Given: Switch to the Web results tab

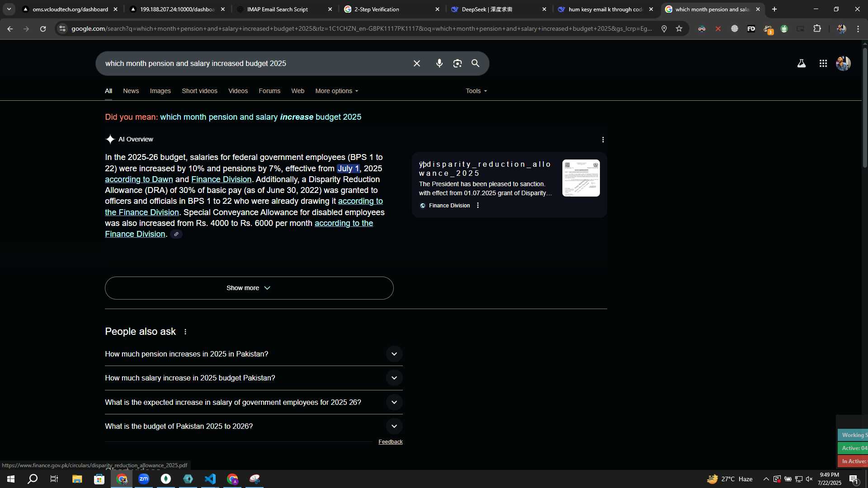Looking at the screenshot, I should pos(297,91).
